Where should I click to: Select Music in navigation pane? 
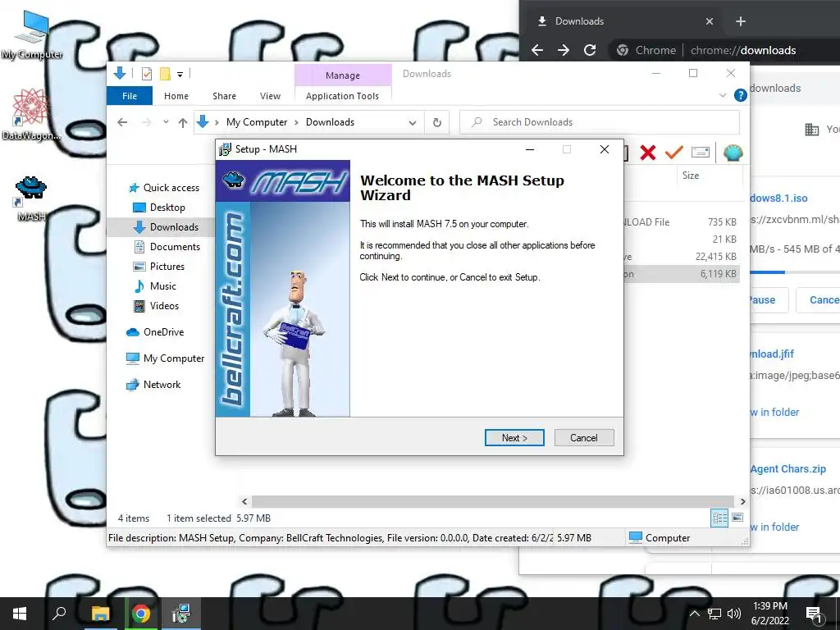click(155, 286)
